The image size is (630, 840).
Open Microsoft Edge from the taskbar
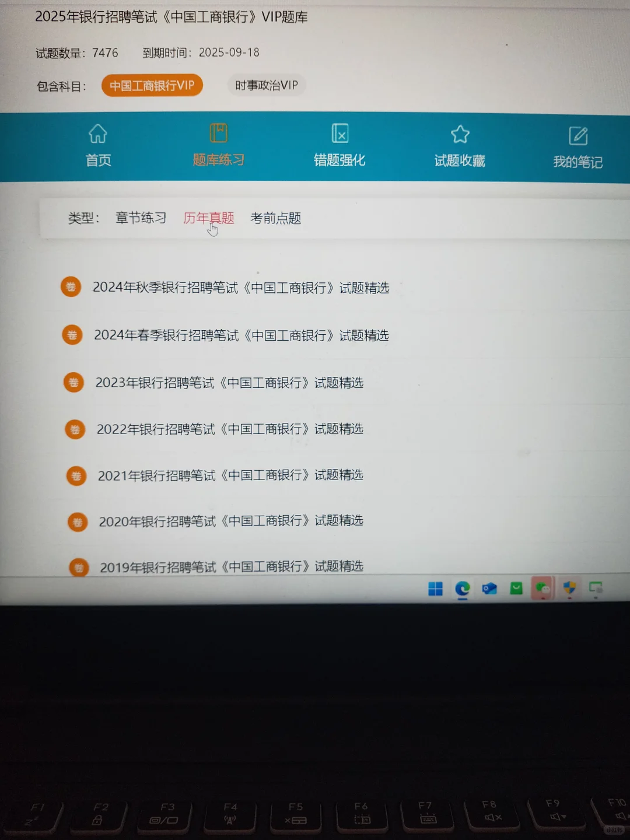463,589
